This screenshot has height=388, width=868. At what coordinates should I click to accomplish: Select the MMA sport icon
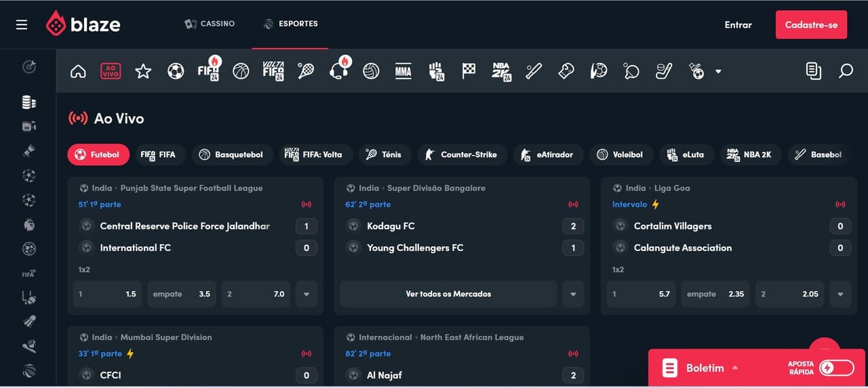coord(403,71)
